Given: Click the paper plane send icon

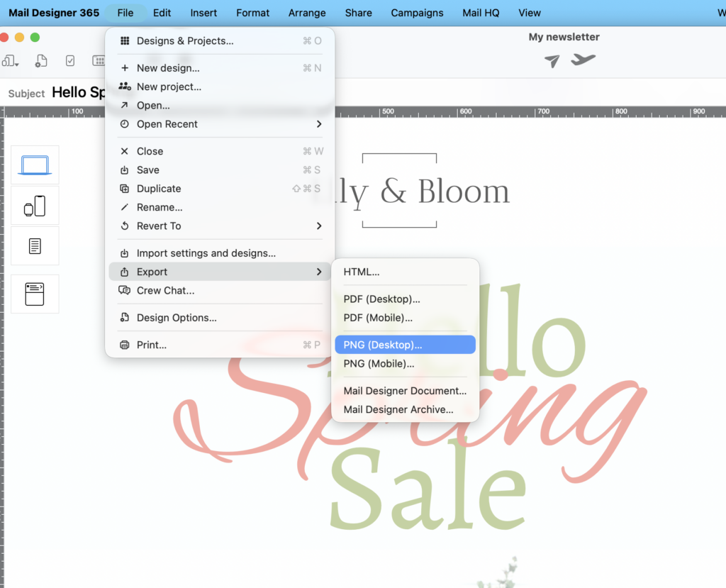Looking at the screenshot, I should [x=552, y=61].
